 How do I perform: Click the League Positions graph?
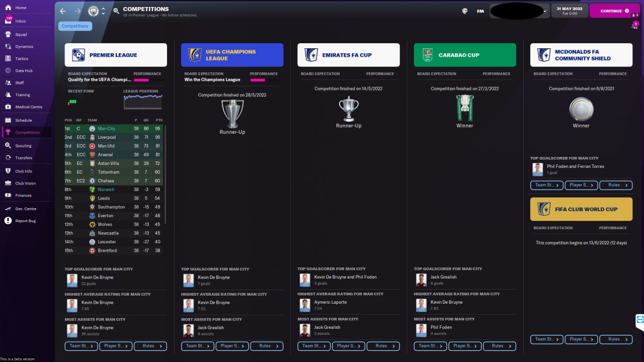click(x=143, y=102)
